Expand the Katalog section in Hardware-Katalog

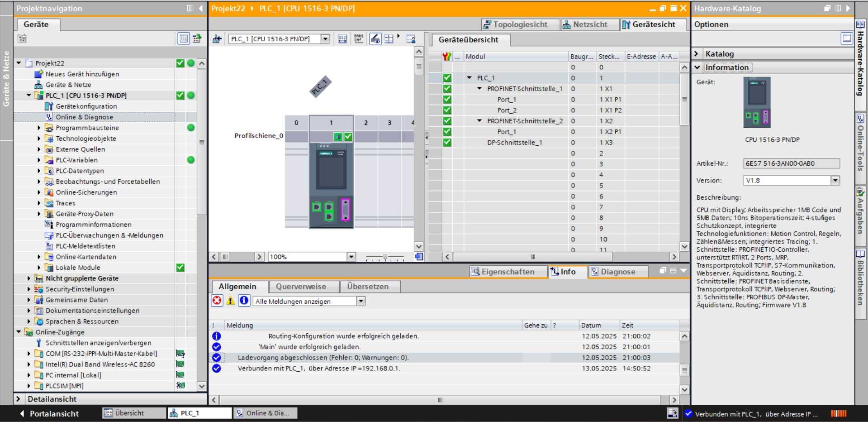click(697, 54)
